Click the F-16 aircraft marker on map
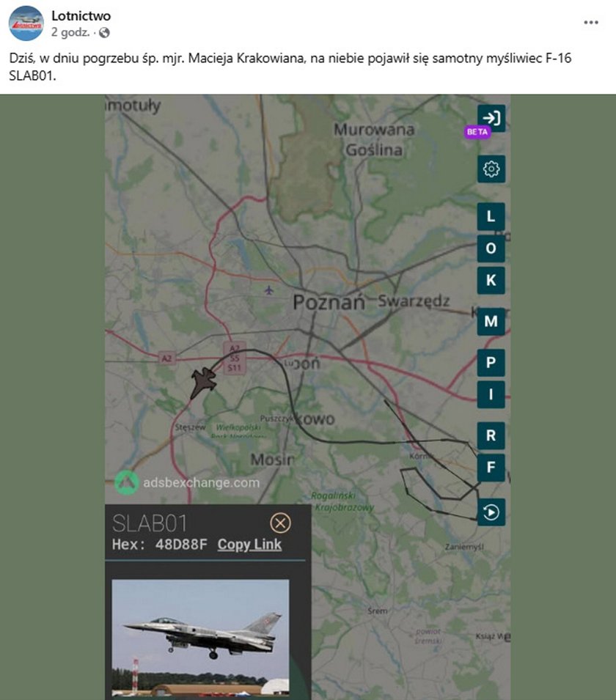The image size is (616, 700). click(x=204, y=383)
